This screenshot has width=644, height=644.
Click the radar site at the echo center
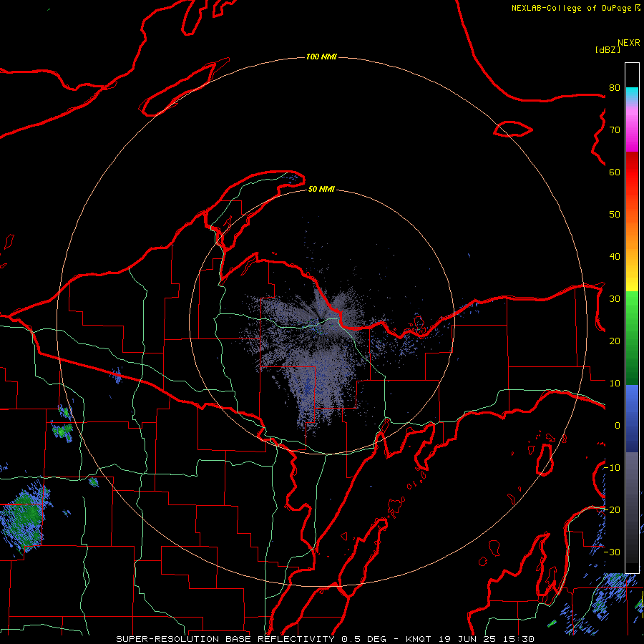point(321,320)
